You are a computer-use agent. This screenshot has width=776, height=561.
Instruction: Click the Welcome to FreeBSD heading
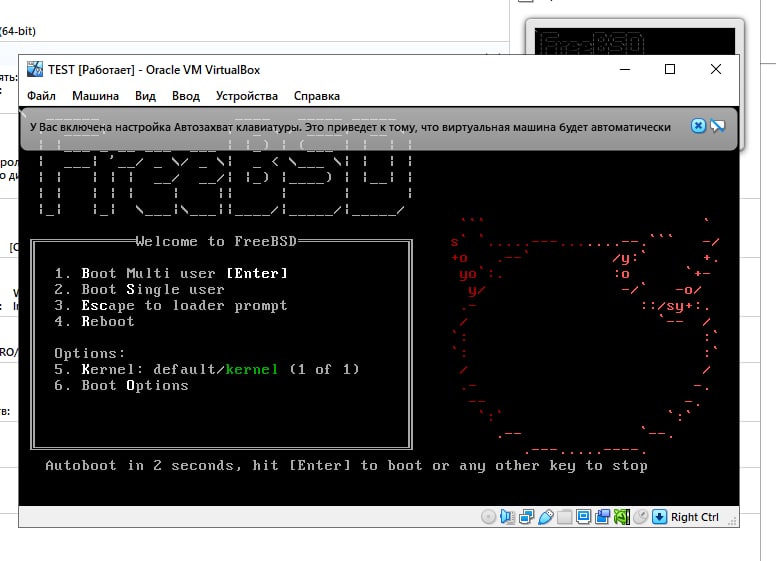tap(216, 241)
